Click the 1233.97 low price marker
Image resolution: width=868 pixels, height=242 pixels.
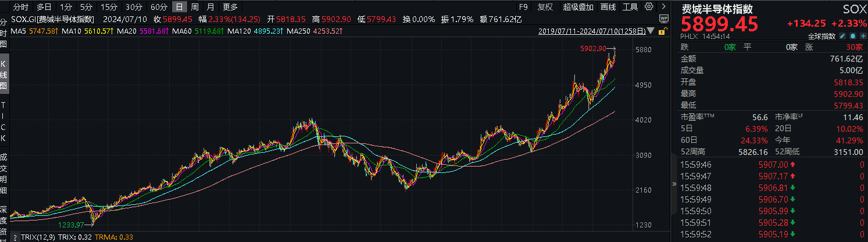click(71, 224)
